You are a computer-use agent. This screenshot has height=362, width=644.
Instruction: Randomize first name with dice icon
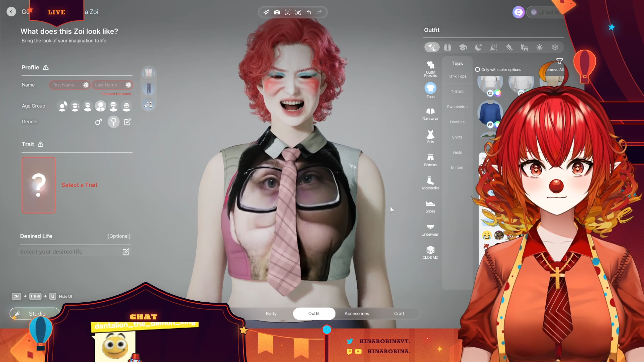tap(86, 85)
